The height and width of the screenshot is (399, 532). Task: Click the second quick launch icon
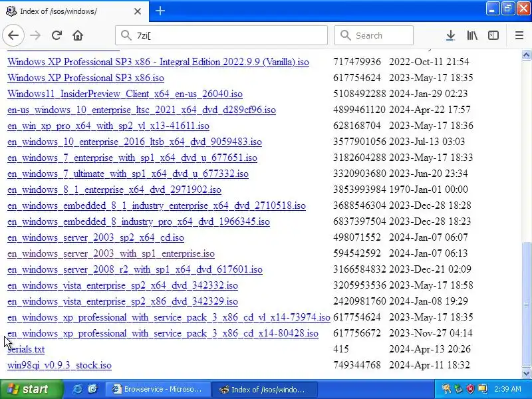[92, 389]
